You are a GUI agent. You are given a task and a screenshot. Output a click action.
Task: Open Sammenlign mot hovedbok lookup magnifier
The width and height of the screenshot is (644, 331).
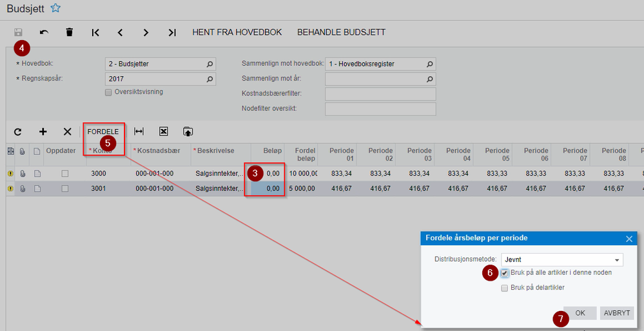(x=429, y=64)
